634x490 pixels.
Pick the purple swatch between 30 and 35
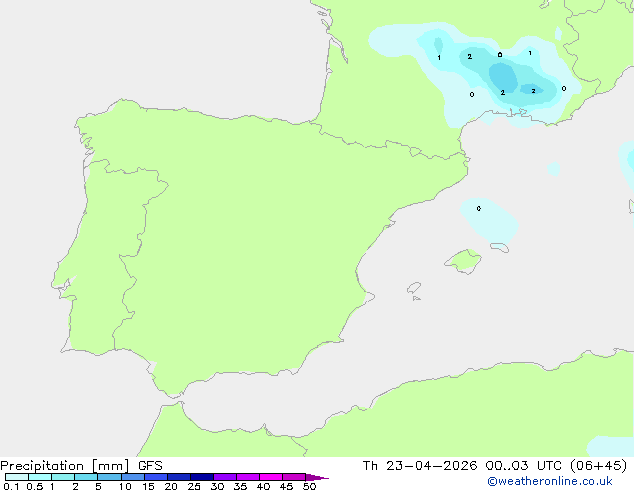click(225, 477)
